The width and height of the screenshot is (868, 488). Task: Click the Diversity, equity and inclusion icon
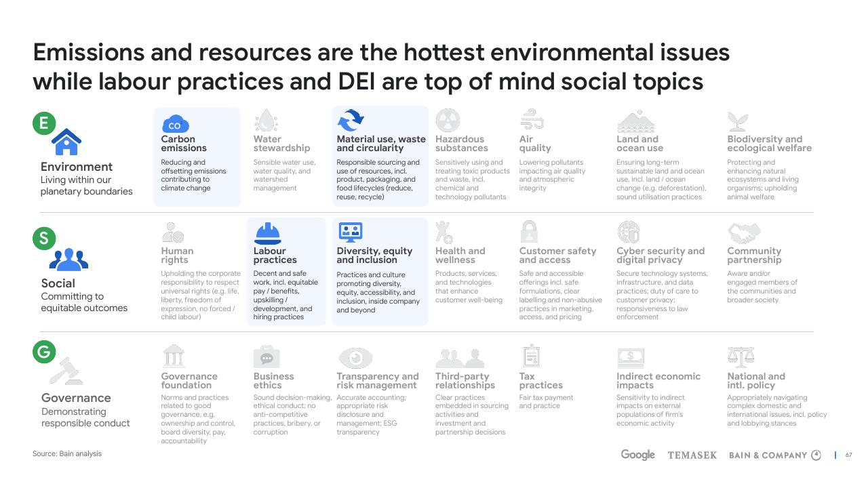click(x=351, y=232)
